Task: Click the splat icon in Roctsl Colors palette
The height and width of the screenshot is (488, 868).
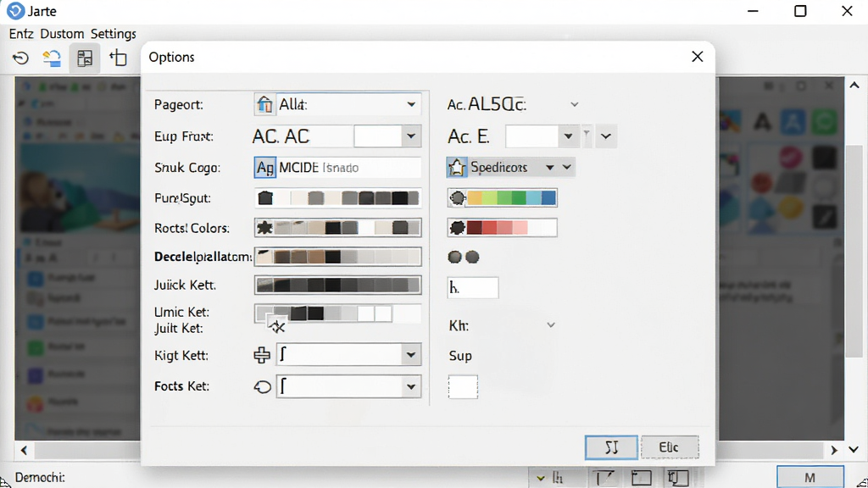Action: (x=264, y=227)
